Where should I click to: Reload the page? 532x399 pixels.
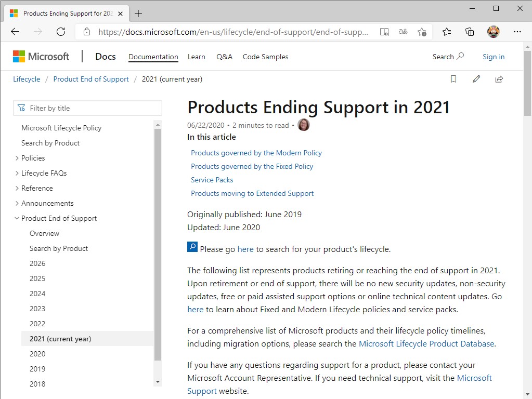tap(60, 32)
